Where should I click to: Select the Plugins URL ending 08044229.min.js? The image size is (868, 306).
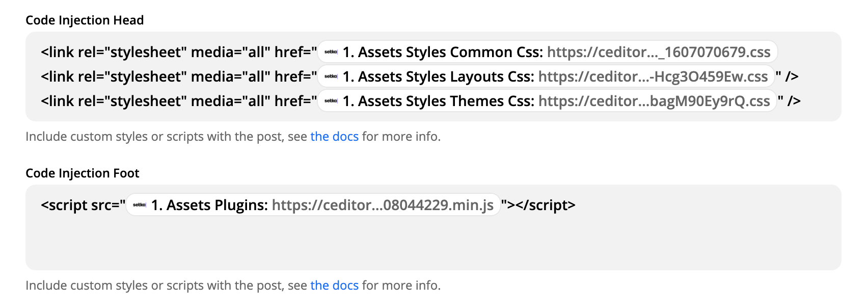382,205
